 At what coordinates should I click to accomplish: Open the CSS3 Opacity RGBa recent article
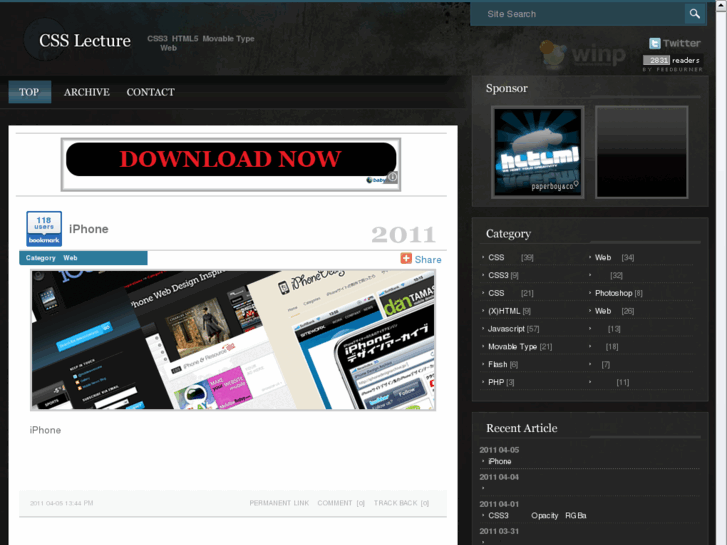click(x=537, y=516)
